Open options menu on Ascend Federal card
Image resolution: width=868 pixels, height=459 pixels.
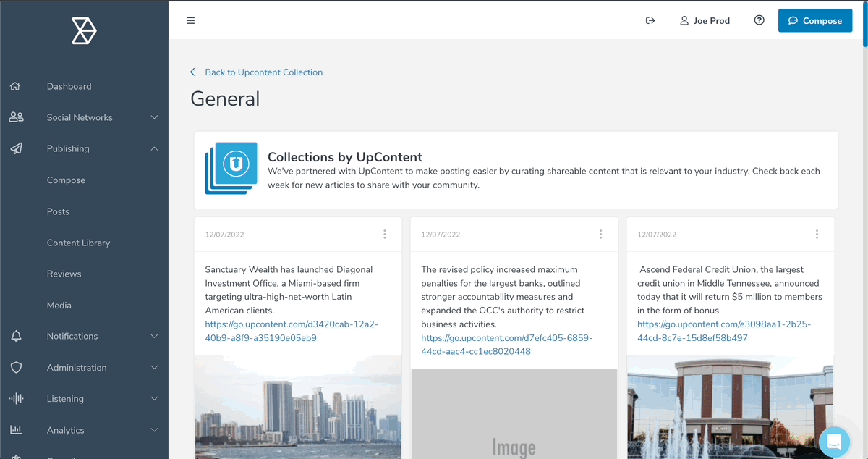point(817,234)
